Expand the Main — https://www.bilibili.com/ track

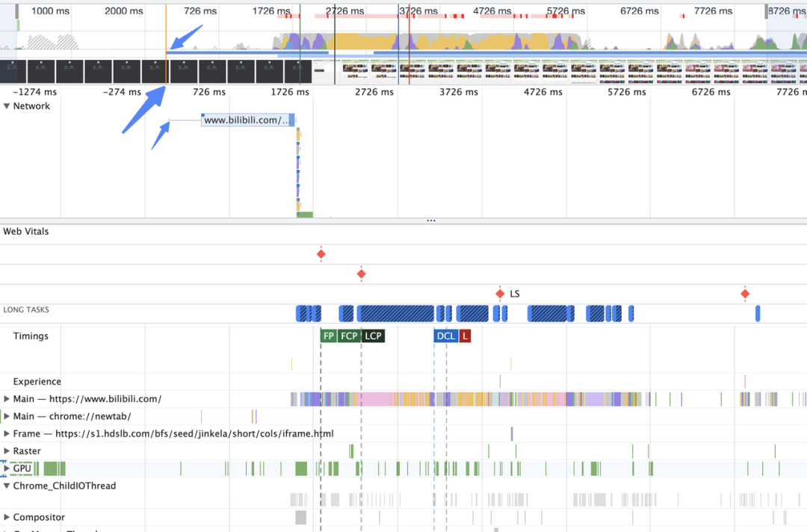click(x=7, y=398)
